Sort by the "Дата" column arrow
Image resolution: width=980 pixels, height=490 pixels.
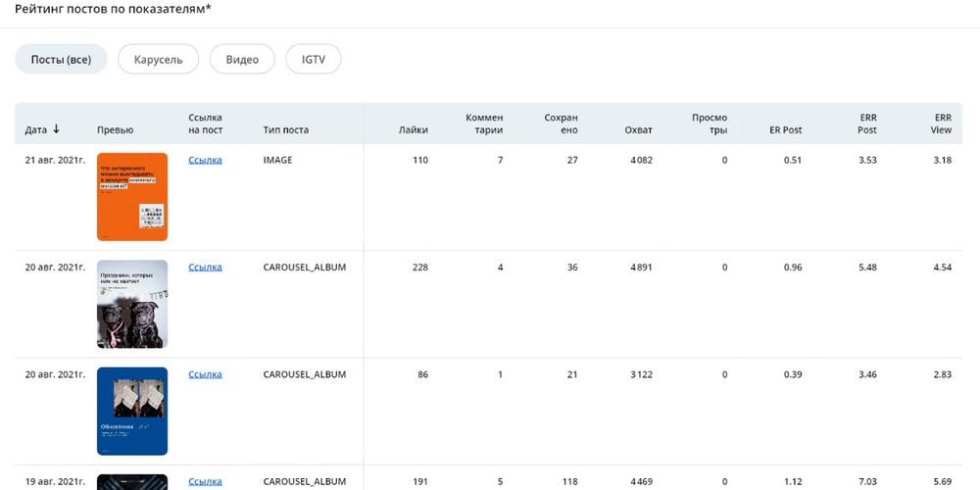coord(56,129)
